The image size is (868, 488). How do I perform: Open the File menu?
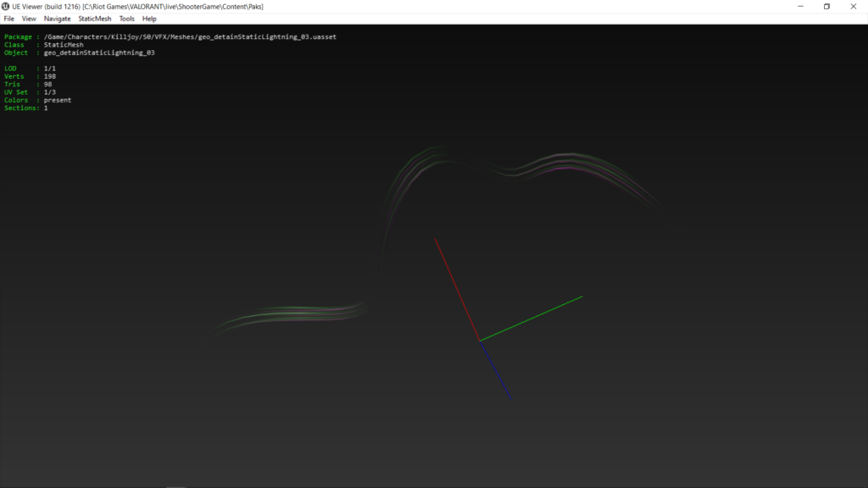tap(8, 19)
